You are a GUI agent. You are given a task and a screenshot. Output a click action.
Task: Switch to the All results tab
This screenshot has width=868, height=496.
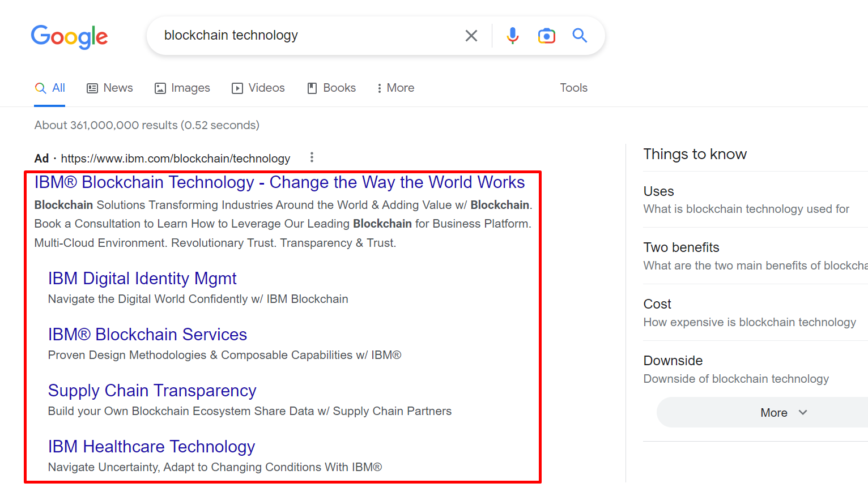[50, 88]
